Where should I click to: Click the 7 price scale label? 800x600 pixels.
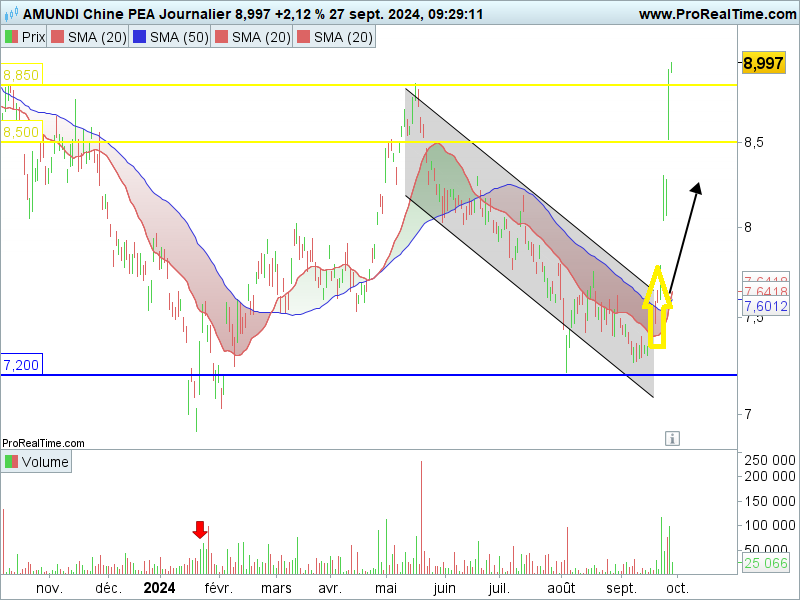[748, 414]
